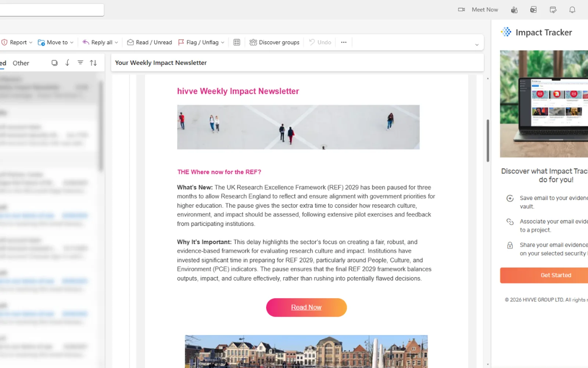
Task: Click the canal houses image
Action: click(306, 351)
